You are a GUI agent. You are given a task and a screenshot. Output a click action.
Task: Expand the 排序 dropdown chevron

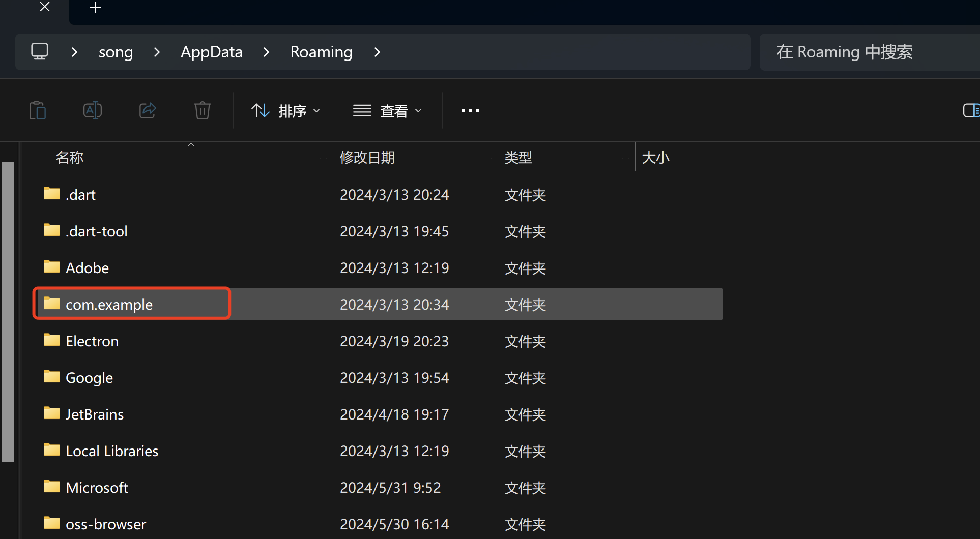tap(316, 111)
